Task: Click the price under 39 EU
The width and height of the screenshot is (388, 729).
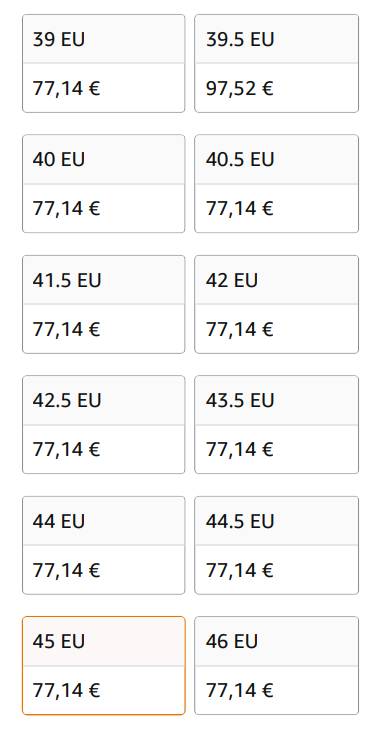Action: point(66,88)
